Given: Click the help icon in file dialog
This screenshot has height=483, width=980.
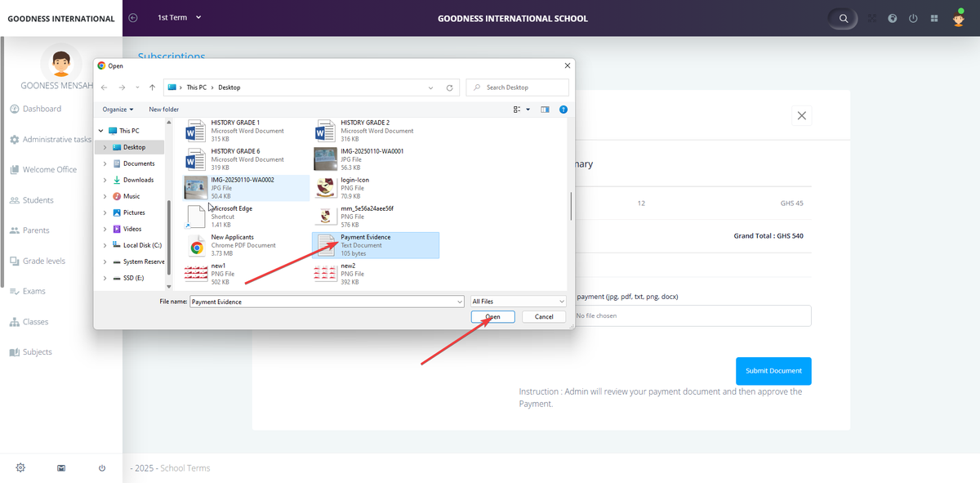Looking at the screenshot, I should pyautogui.click(x=563, y=109).
